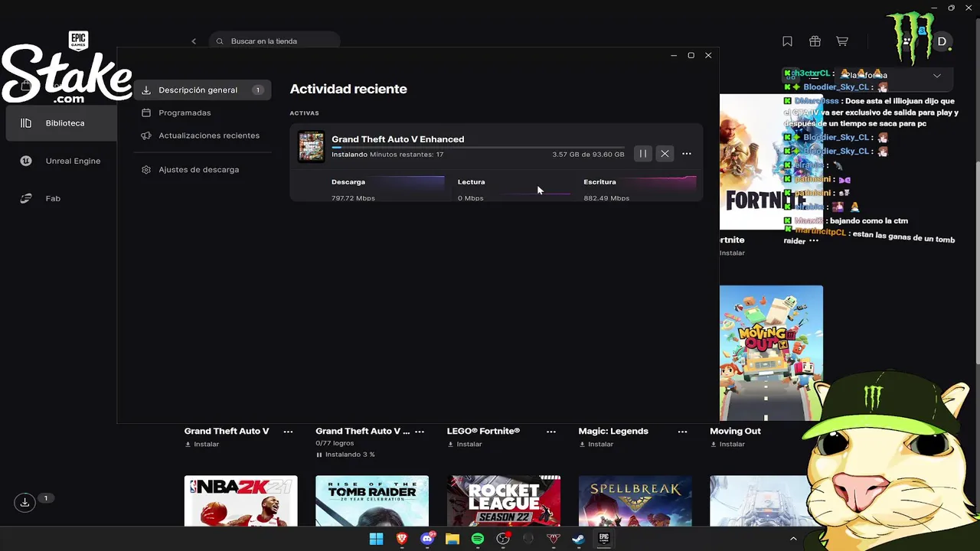Viewport: 980px width, 551px height.
Task: Click the Epic Games logo in the sidebar
Action: tap(78, 41)
